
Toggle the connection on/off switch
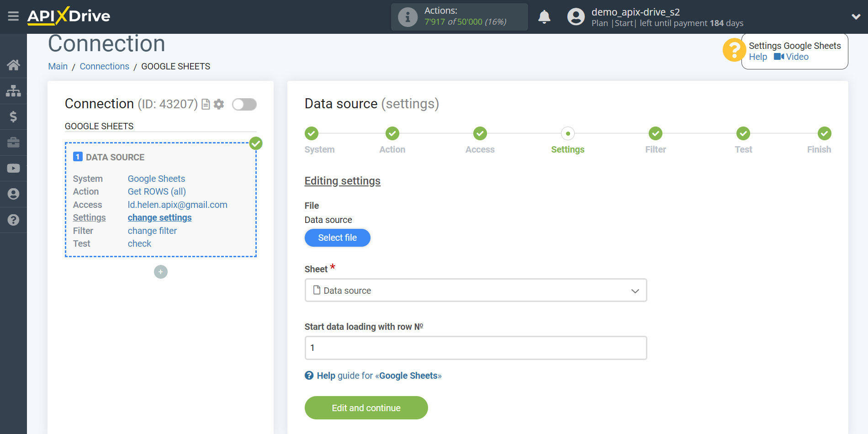(x=244, y=104)
